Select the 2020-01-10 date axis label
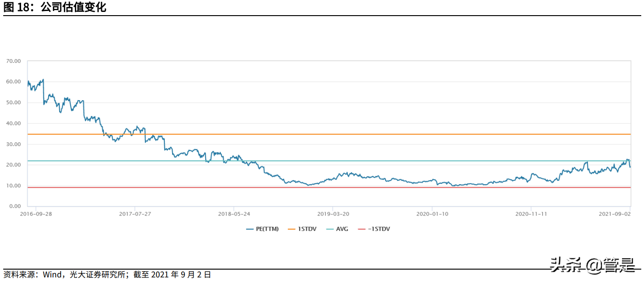 [432, 214]
